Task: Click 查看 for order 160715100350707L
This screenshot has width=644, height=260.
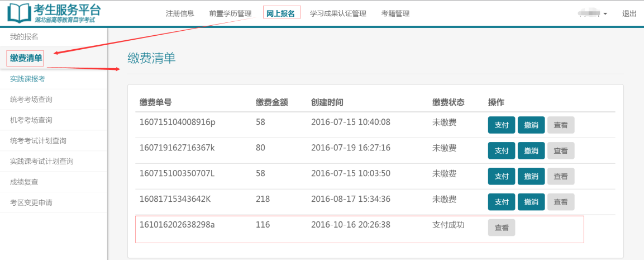Action: [560, 176]
